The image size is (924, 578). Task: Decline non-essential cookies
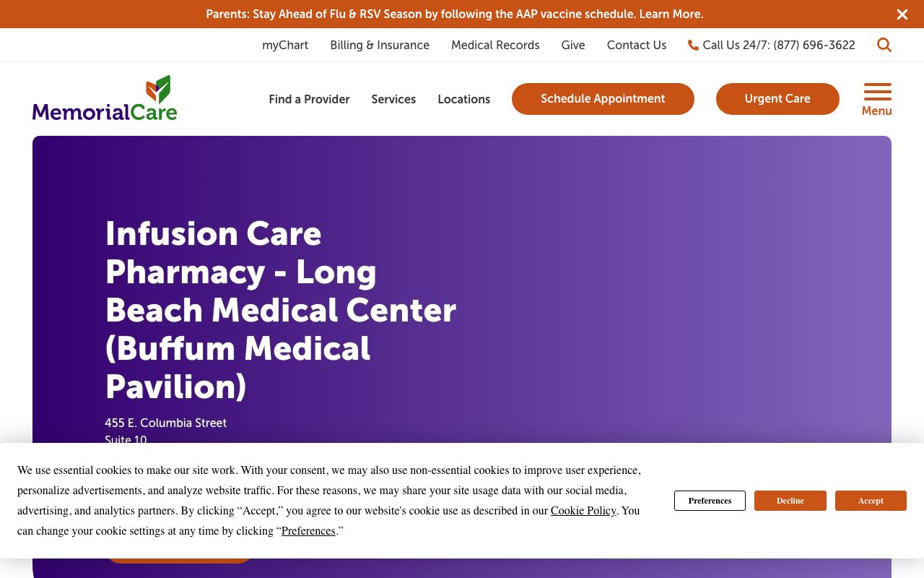[x=790, y=501]
